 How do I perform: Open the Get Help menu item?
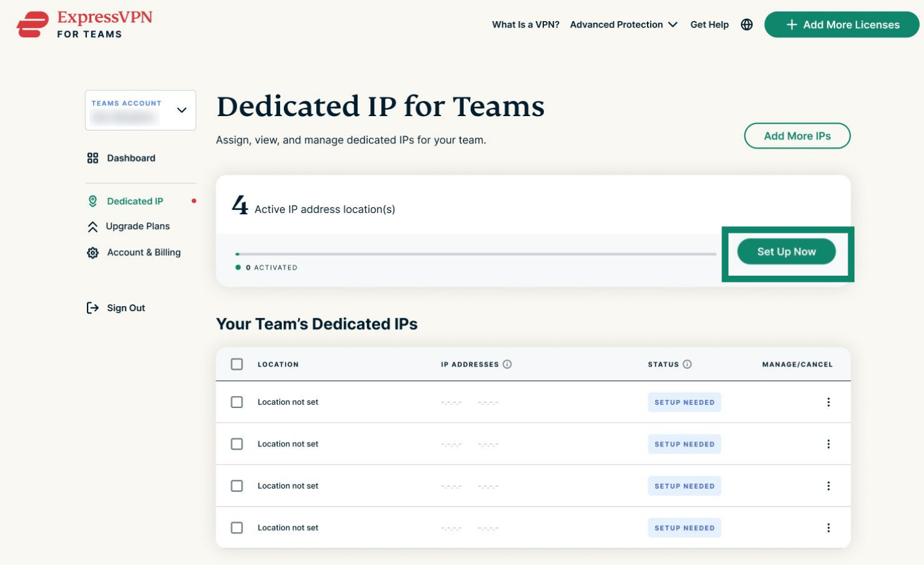709,25
